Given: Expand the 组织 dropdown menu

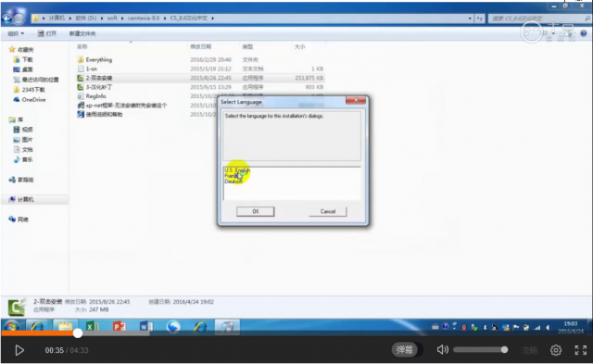Looking at the screenshot, I should [x=16, y=33].
